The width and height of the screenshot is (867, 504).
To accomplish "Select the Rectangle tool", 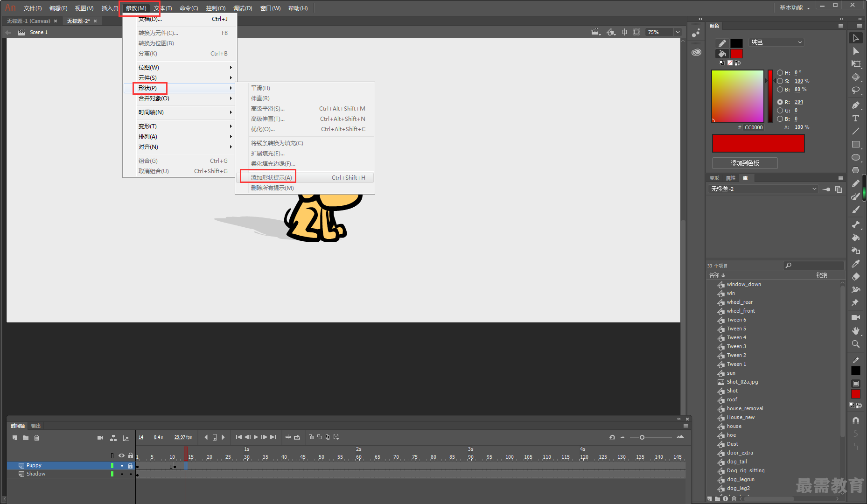I will click(855, 144).
